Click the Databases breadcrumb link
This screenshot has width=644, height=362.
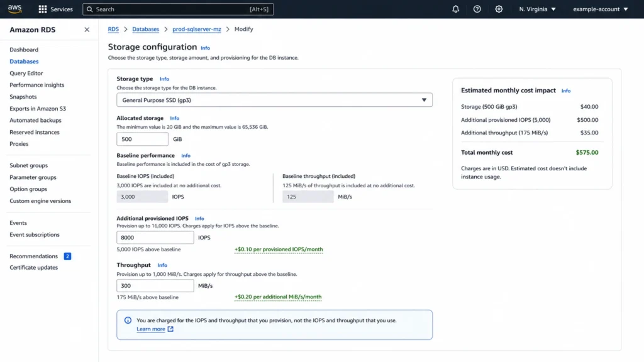145,29
